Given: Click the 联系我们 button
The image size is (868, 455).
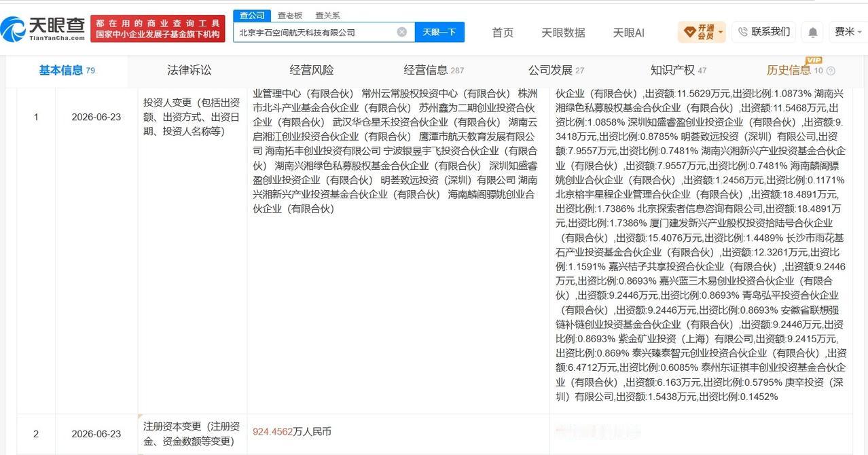Looking at the screenshot, I should [763, 32].
